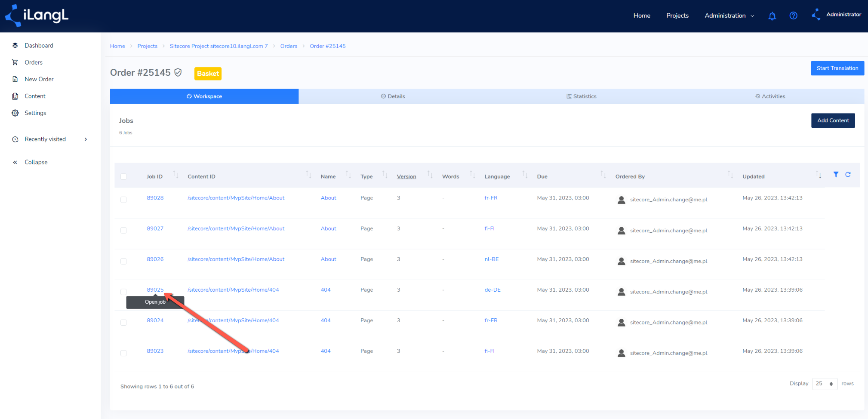Sort by Words column arrows
The image size is (868, 419).
click(x=472, y=174)
